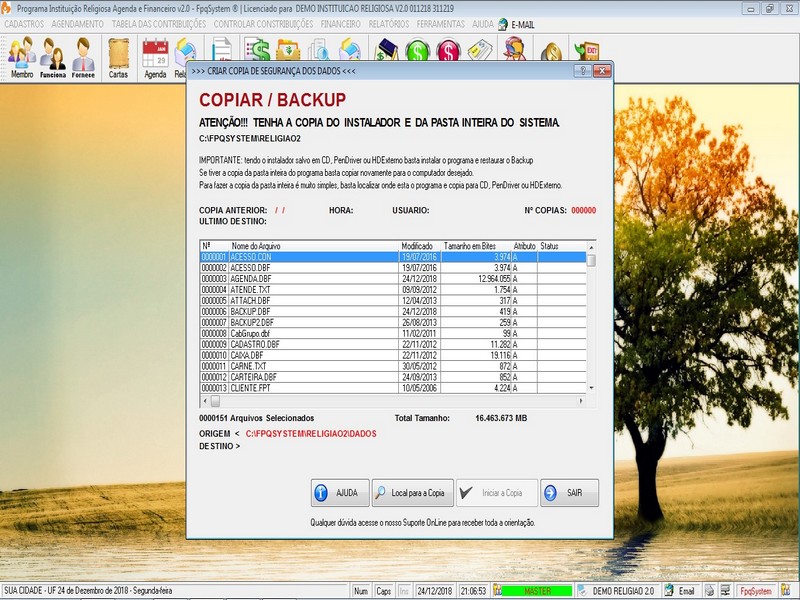The width and height of the screenshot is (800, 600).
Task: Click the documents magnifier toolbar icon
Action: point(319,50)
